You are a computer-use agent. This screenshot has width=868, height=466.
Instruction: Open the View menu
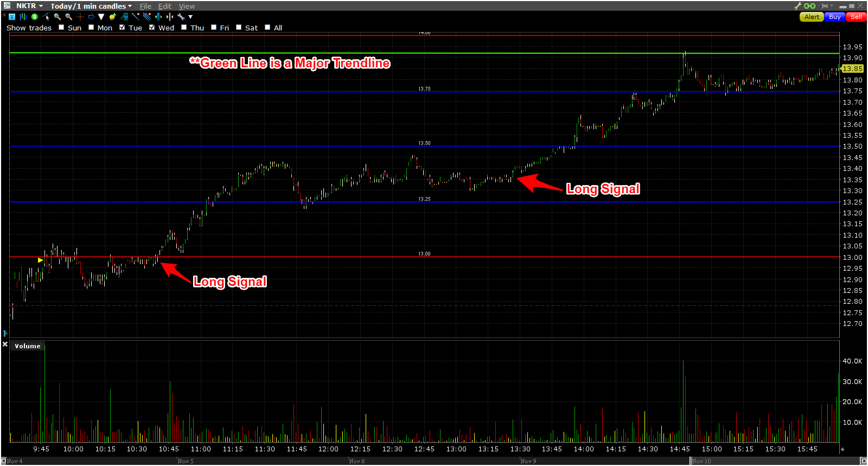coord(187,6)
